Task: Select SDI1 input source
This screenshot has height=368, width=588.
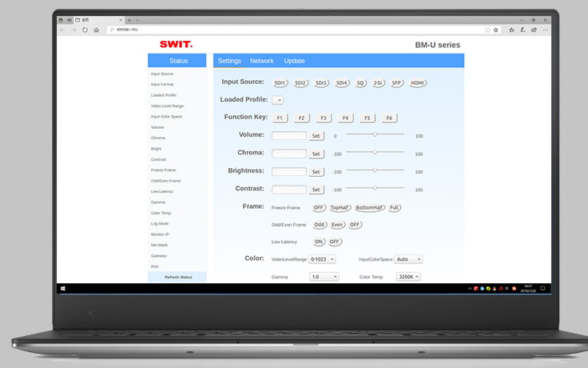Action: (x=280, y=83)
